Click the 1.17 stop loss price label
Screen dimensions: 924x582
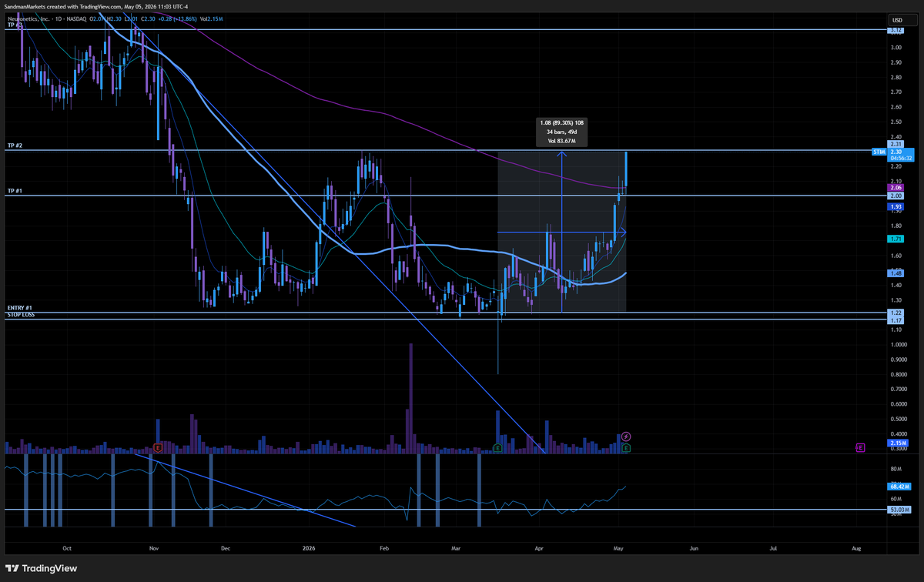tap(896, 320)
